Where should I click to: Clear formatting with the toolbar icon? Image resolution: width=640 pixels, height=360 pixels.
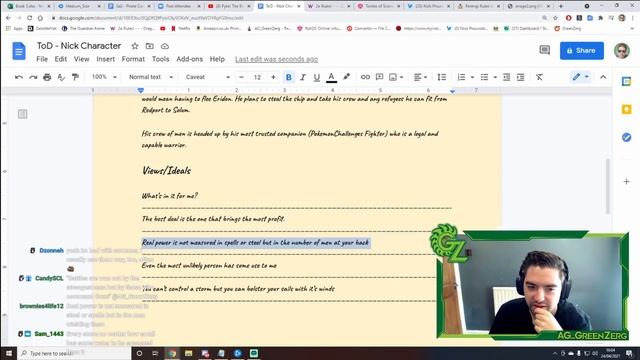point(539,77)
